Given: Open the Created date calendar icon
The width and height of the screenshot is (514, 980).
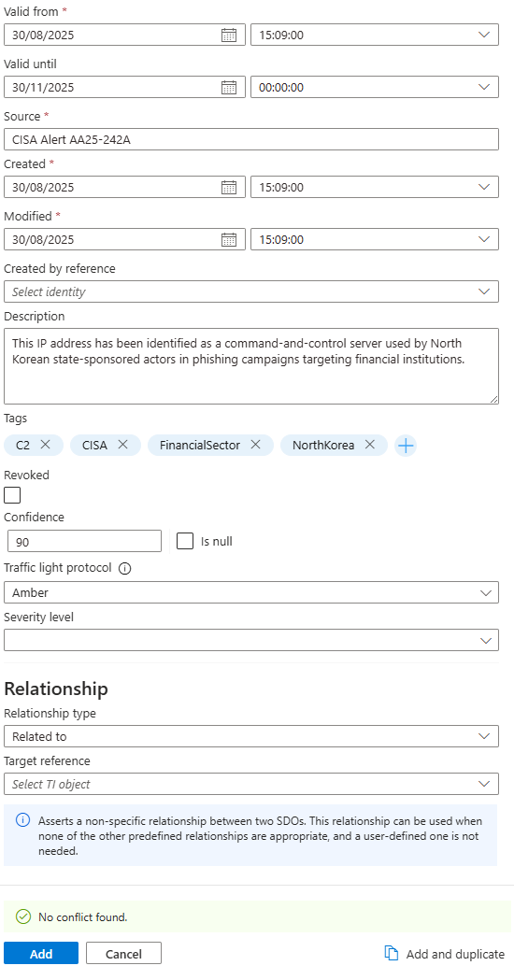Looking at the screenshot, I should 230,187.
